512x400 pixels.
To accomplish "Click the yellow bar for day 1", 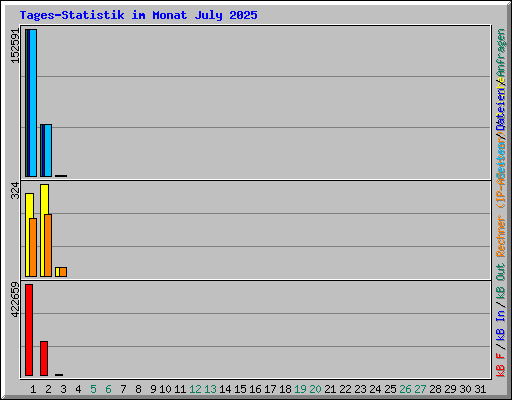I will (x=28, y=235).
